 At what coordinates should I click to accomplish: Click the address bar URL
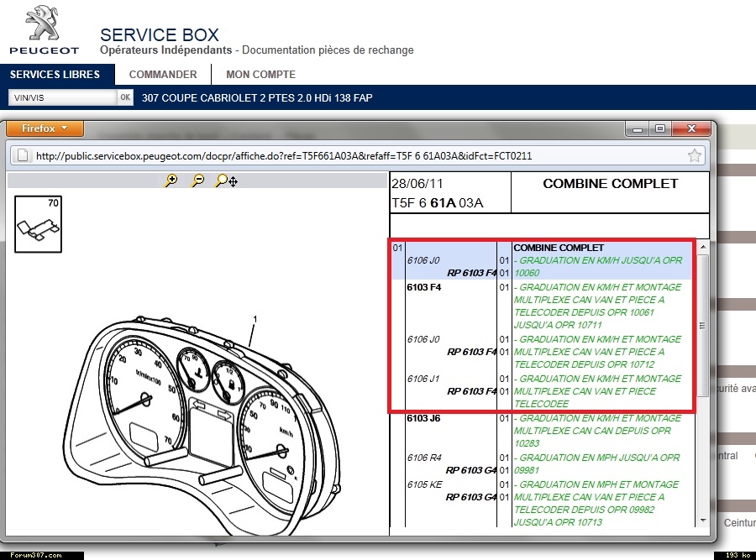(x=284, y=156)
